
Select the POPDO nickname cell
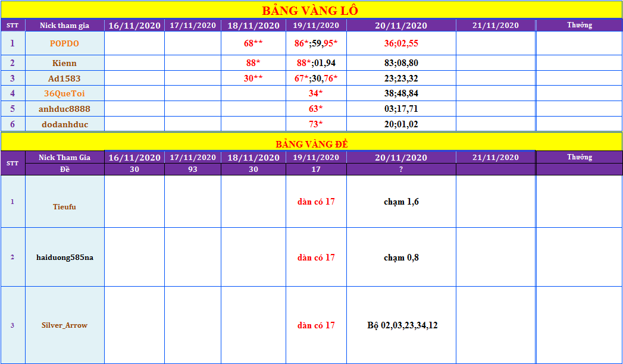(x=64, y=43)
